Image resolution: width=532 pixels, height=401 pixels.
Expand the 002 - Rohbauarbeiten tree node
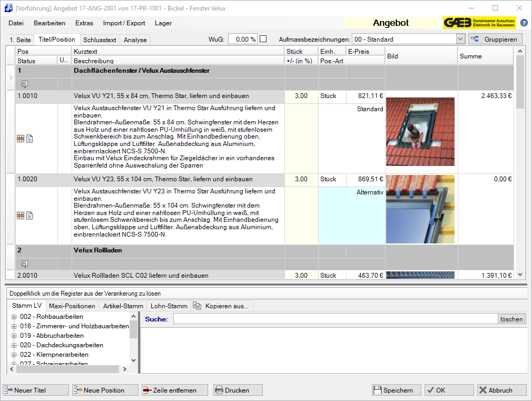[14, 317]
